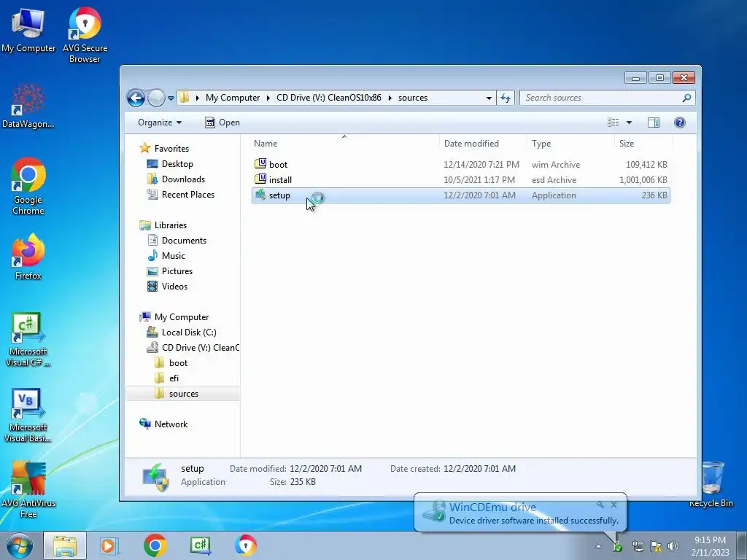Viewport: 747px width, 560px height.
Task: Refresh the sources folder view
Action: pyautogui.click(x=506, y=98)
